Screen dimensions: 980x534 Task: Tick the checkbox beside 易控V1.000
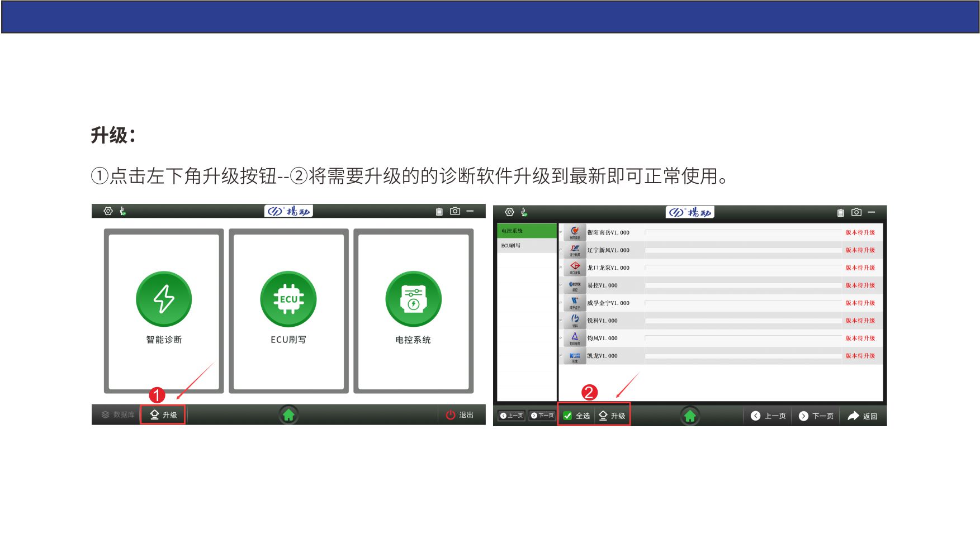561,285
